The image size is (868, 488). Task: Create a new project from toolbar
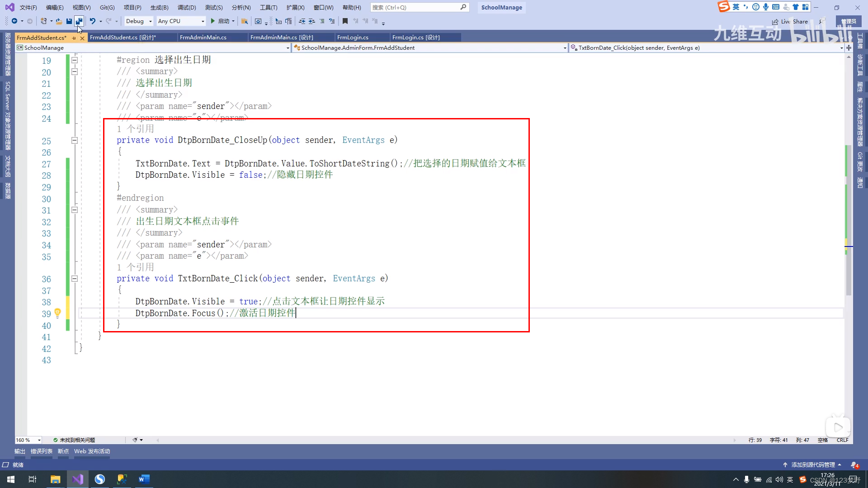[44, 21]
